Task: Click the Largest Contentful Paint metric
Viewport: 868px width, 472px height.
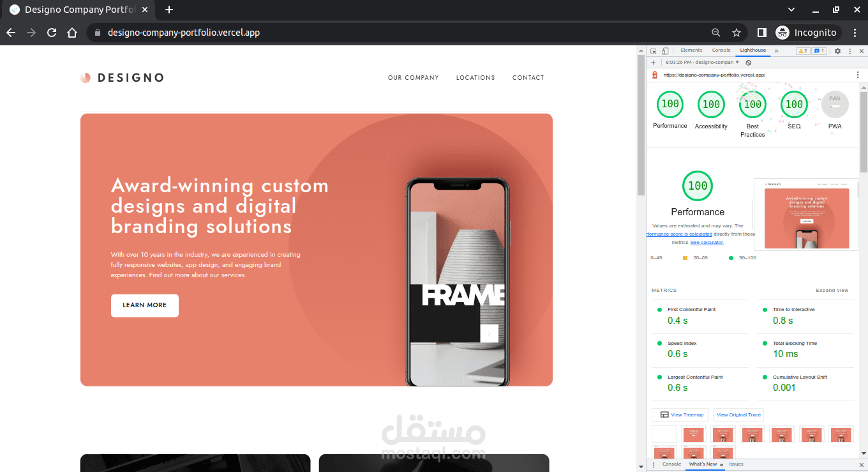Action: click(x=700, y=383)
